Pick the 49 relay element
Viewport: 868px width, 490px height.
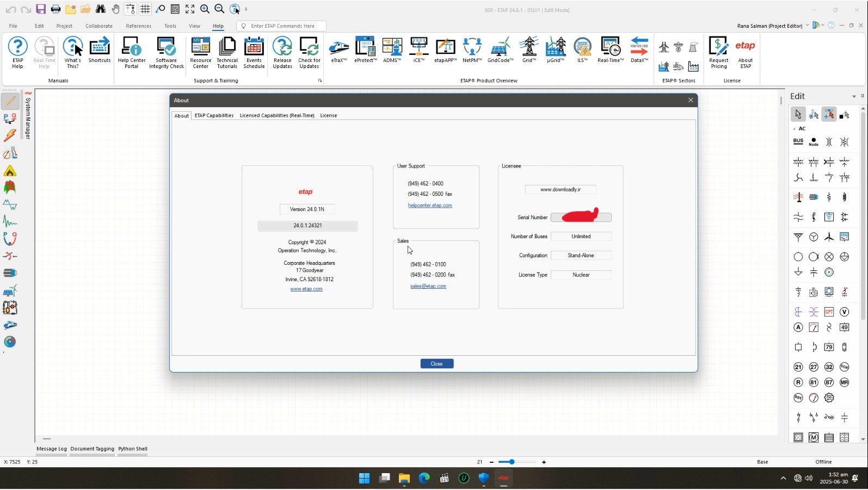pyautogui.click(x=844, y=327)
